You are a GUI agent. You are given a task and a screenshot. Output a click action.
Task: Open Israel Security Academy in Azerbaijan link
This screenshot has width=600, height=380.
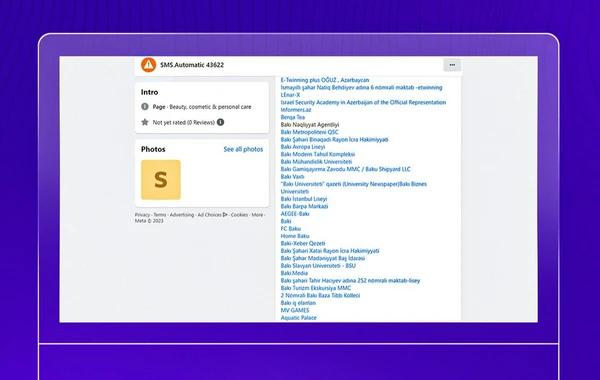tap(363, 102)
